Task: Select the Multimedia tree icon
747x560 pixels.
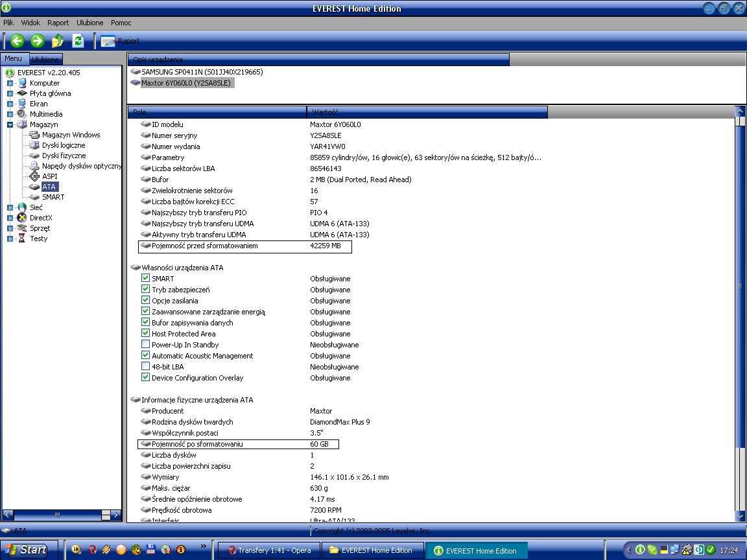Action: coord(22,114)
